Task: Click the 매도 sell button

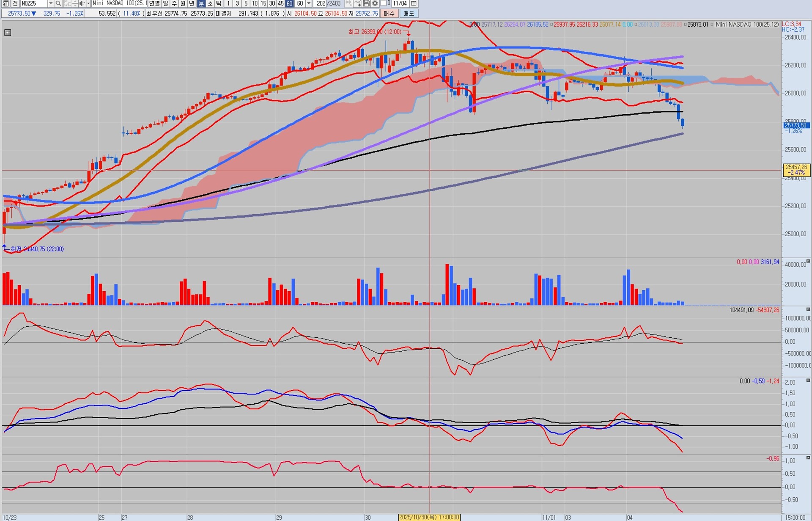Action: tap(409, 14)
